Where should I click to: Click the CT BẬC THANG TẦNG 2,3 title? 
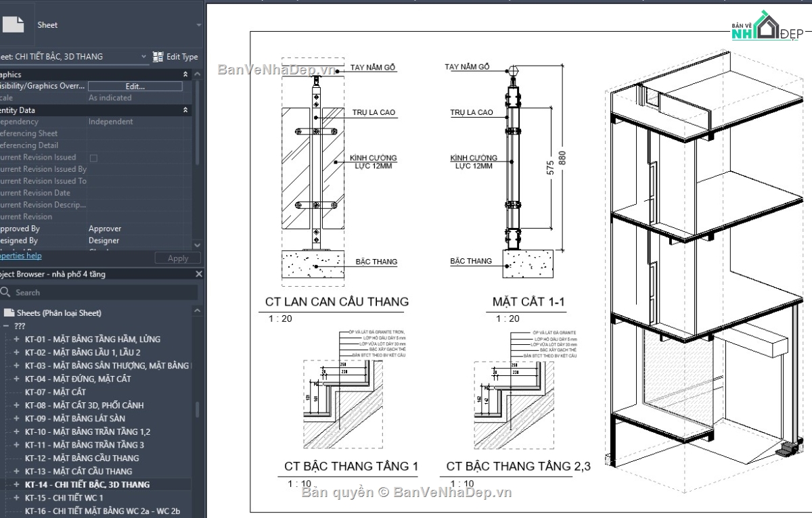(518, 466)
